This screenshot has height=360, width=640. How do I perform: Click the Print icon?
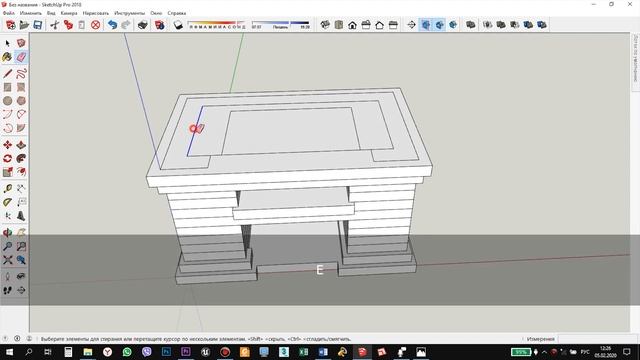tap(142, 25)
